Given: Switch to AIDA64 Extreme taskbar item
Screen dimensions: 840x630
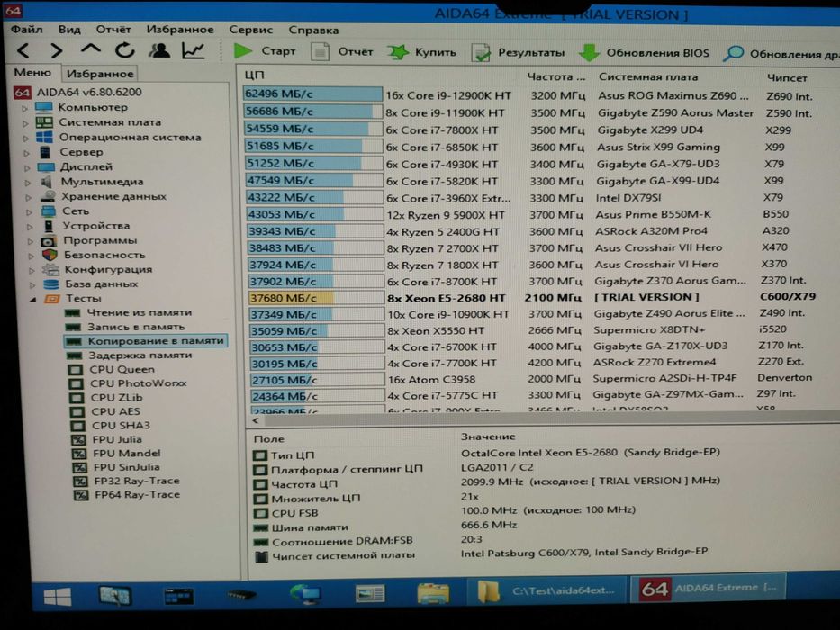Looking at the screenshot, I should pos(709,589).
